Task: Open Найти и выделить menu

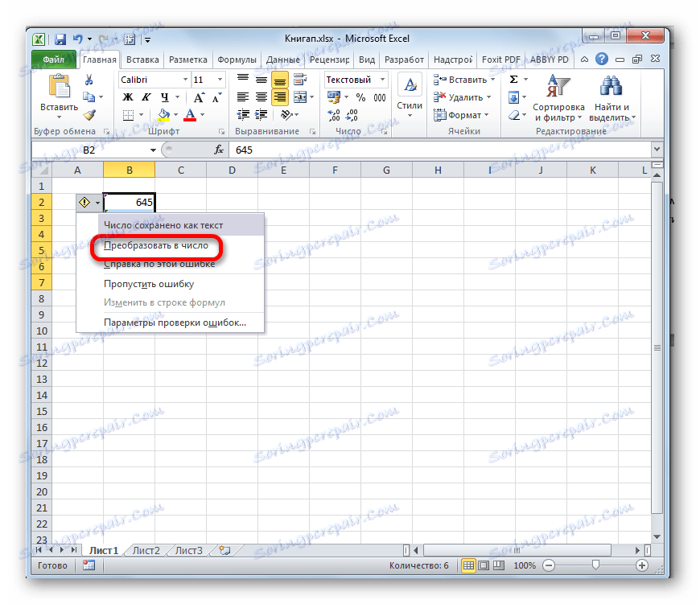Action: click(x=611, y=98)
